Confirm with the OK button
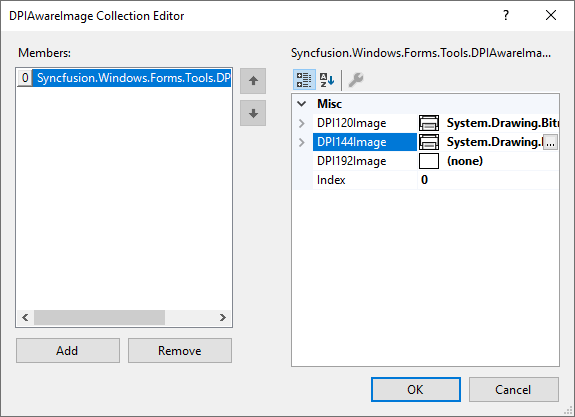Image resolution: width=575 pixels, height=417 pixels. (x=416, y=389)
